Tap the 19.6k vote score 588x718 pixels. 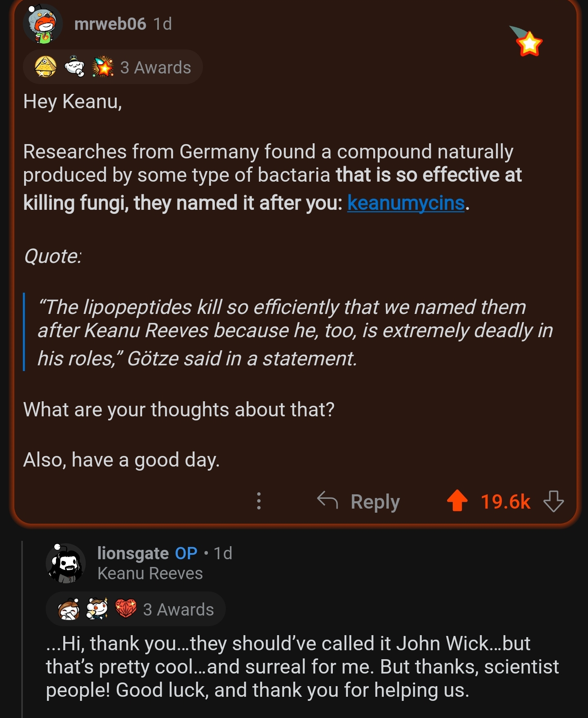point(505,502)
